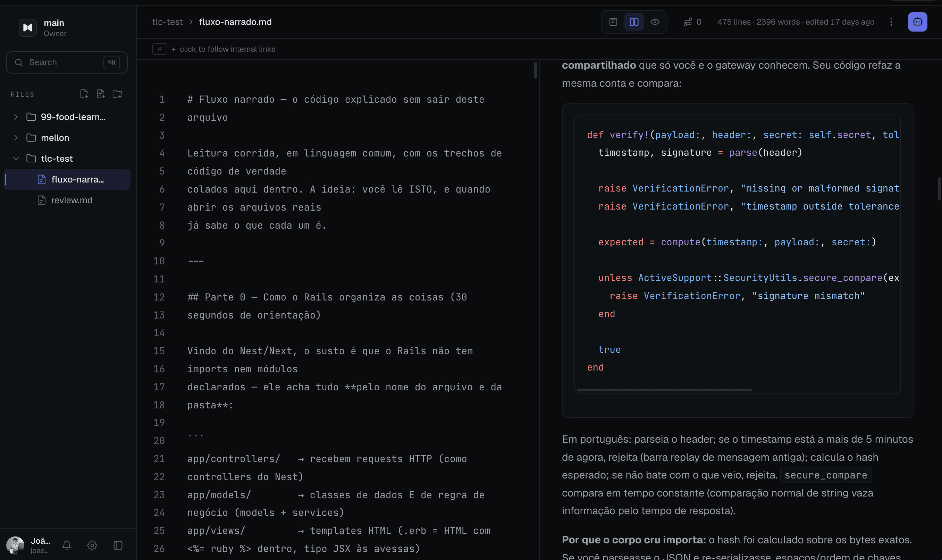Open the three-dot more options menu

point(891,22)
